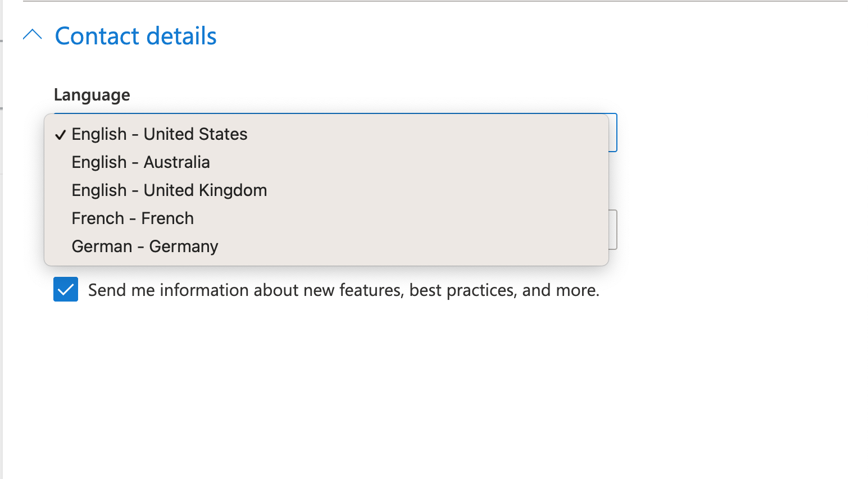
Task: Click the Language field label
Action: point(92,95)
